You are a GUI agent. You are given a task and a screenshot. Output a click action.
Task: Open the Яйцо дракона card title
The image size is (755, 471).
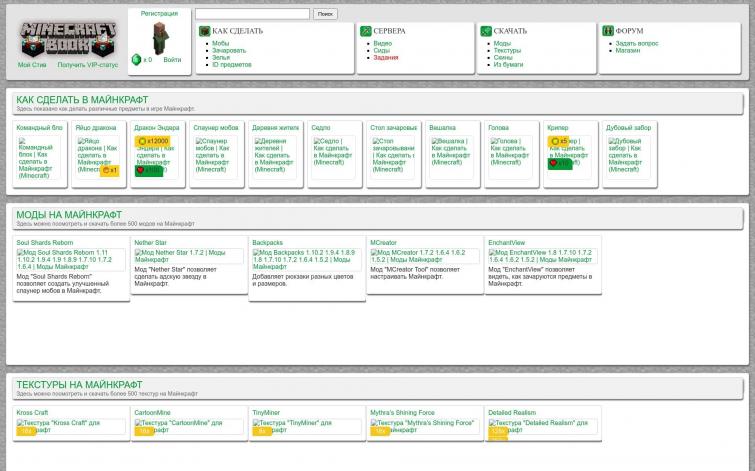click(96, 128)
